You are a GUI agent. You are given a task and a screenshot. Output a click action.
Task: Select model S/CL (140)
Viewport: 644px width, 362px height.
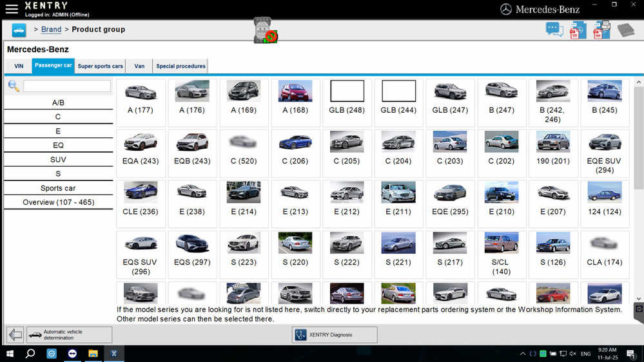pos(502,254)
